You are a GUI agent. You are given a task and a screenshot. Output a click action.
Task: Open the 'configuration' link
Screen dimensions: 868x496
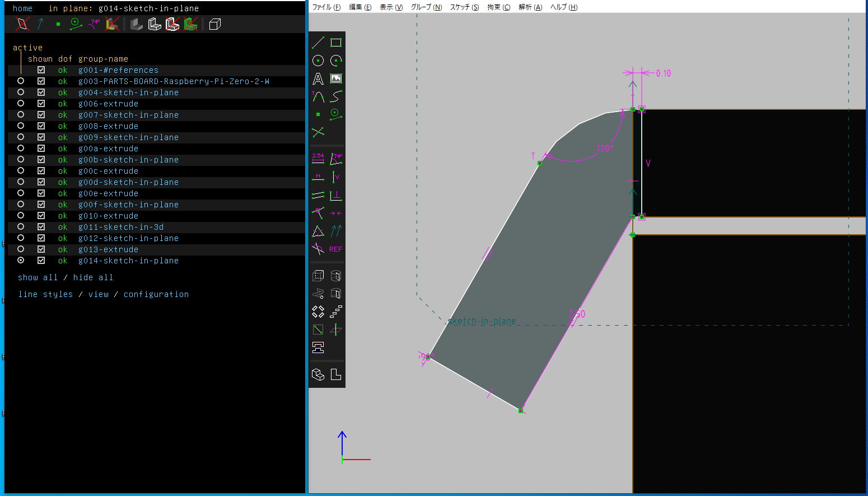156,294
